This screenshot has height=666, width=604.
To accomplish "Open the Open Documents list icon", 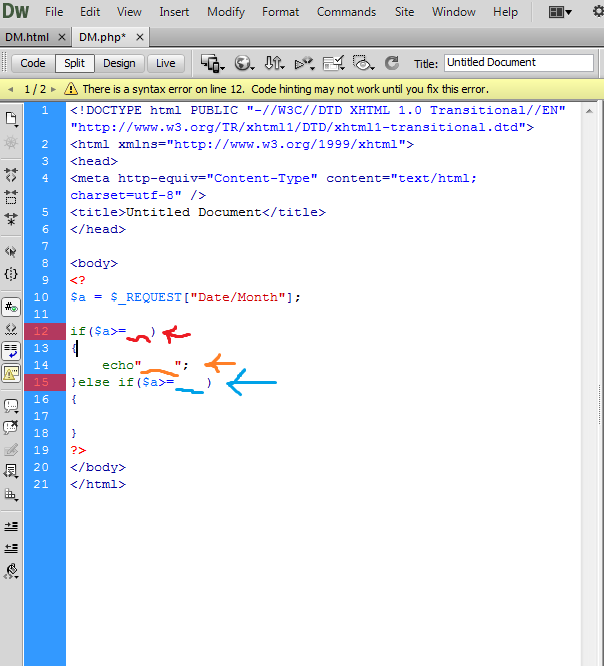I will (x=11, y=119).
